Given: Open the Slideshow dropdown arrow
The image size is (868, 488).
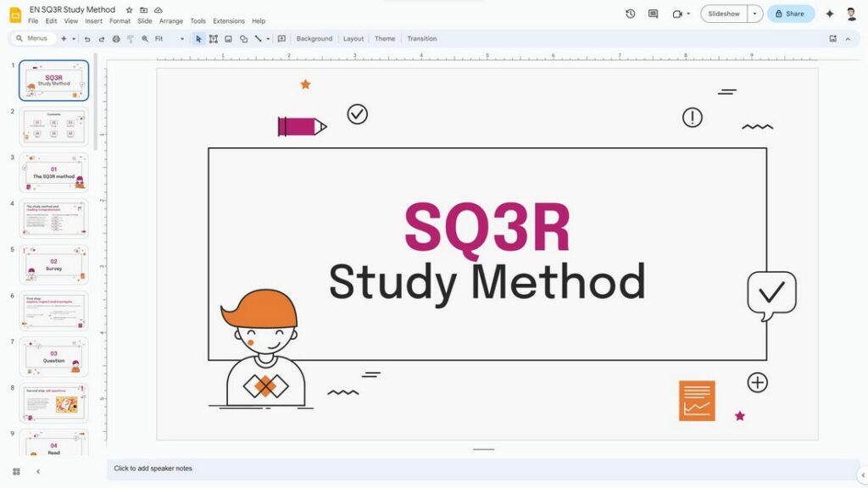Looking at the screenshot, I should click(756, 14).
